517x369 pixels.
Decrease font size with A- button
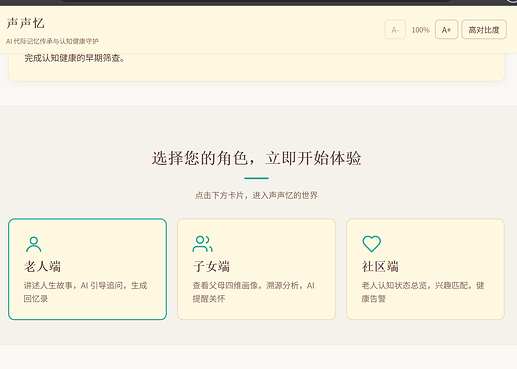(395, 30)
